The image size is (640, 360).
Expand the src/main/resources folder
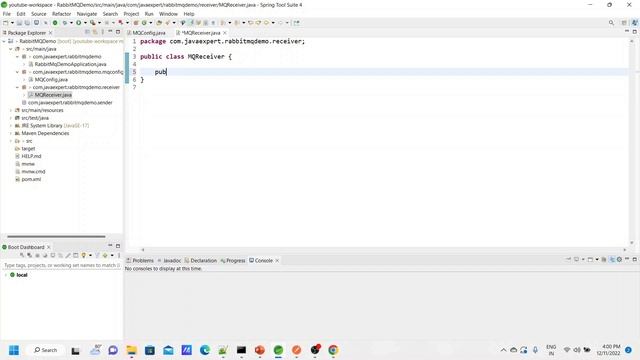pos(11,110)
